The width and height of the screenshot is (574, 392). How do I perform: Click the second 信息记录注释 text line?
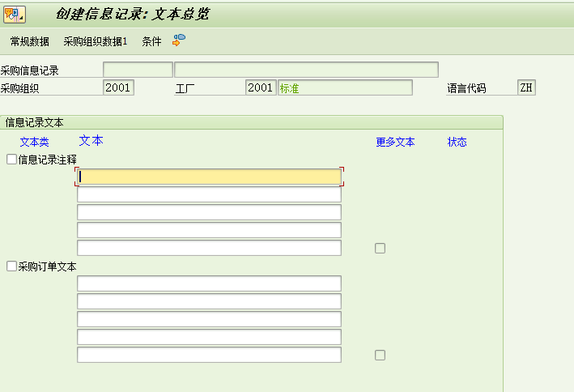209,194
